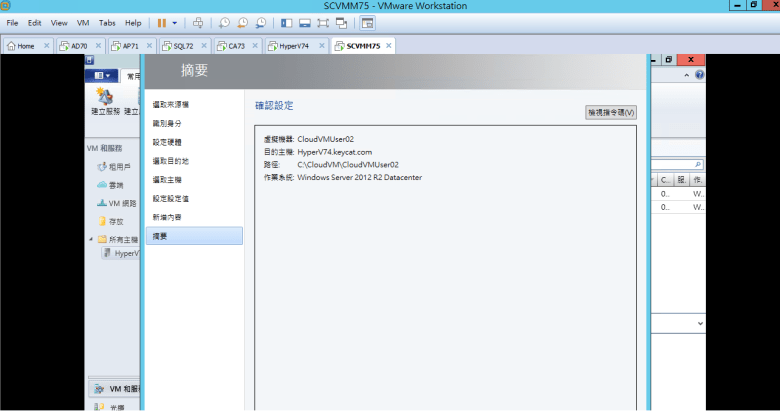Toggle the Unity mode icon
The image size is (780, 411).
coord(342,22)
